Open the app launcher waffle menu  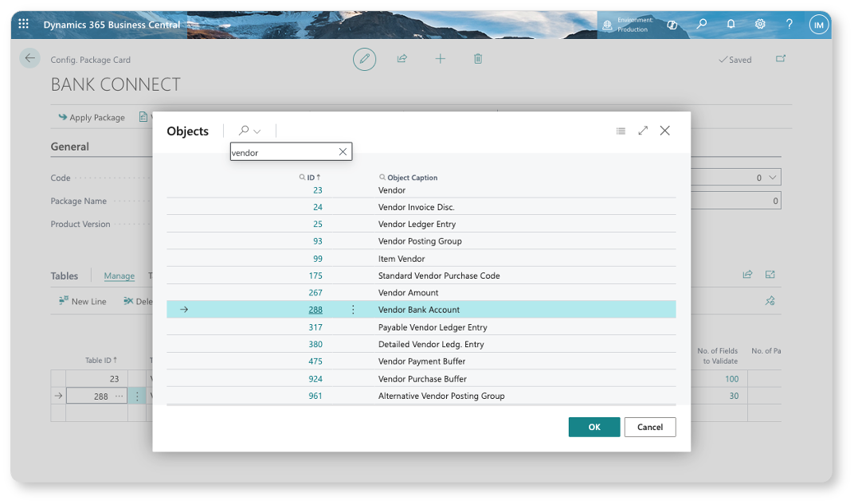tap(23, 24)
